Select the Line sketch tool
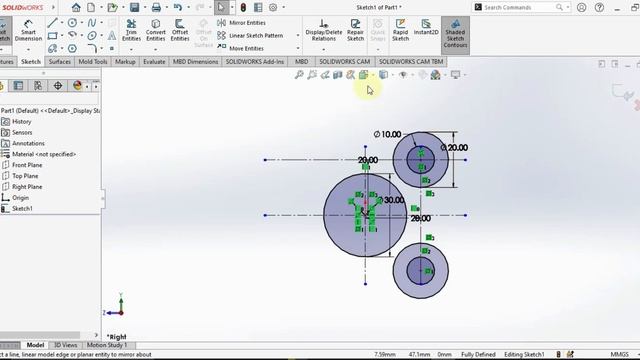This screenshot has width=640, height=360. point(52,23)
